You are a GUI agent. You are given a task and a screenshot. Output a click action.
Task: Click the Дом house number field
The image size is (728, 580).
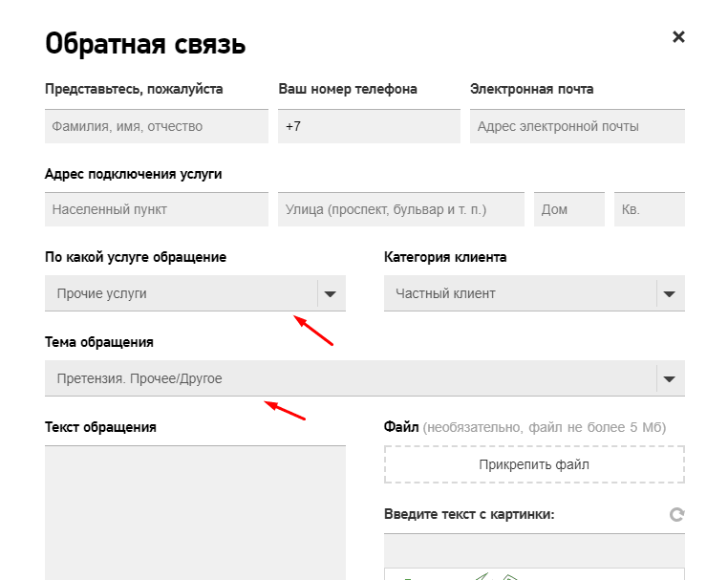pos(569,210)
